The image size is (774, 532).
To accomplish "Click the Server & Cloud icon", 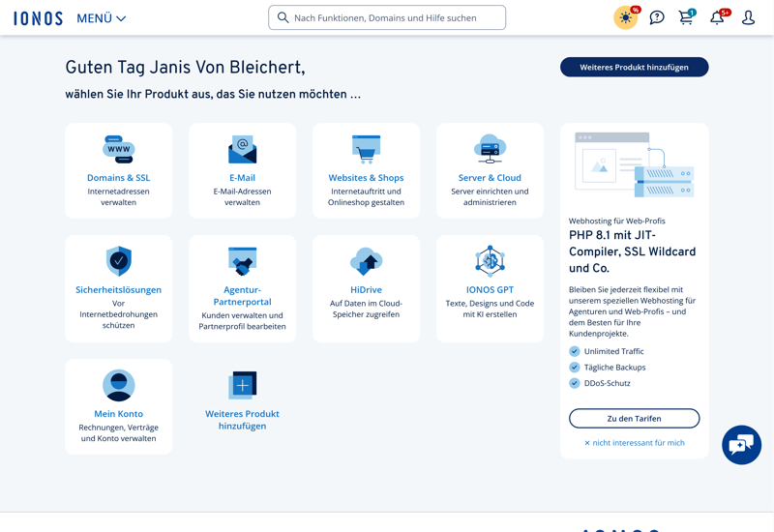I will click(490, 149).
